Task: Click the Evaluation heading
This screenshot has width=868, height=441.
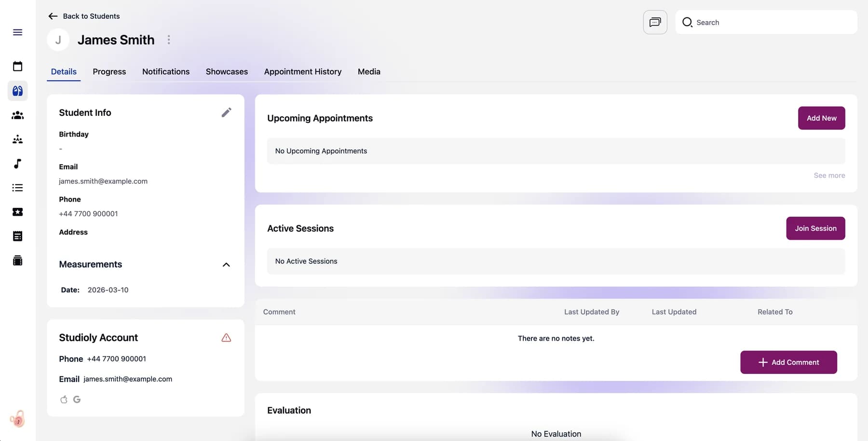Action: 289,411
